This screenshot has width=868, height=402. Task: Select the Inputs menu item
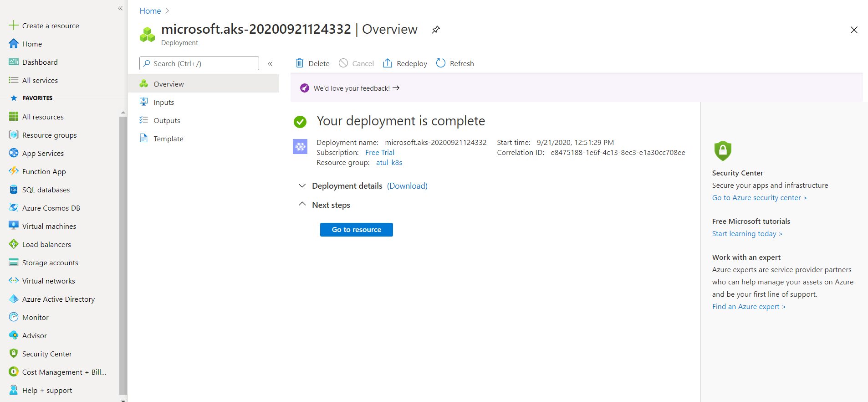pos(163,102)
